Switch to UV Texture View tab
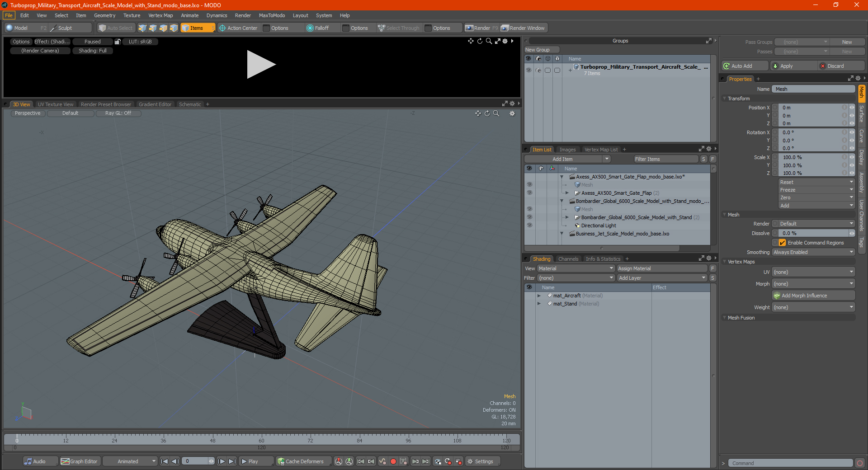This screenshot has height=470, width=868. pos(56,104)
